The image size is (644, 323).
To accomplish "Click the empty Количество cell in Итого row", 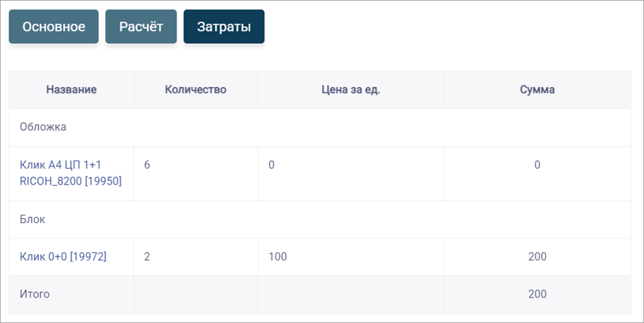I will [195, 294].
